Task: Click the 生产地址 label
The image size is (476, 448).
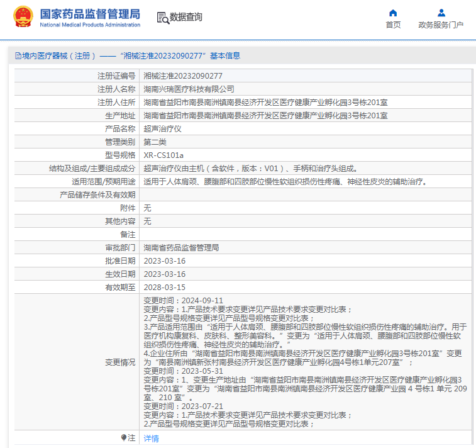Action: 120,115
